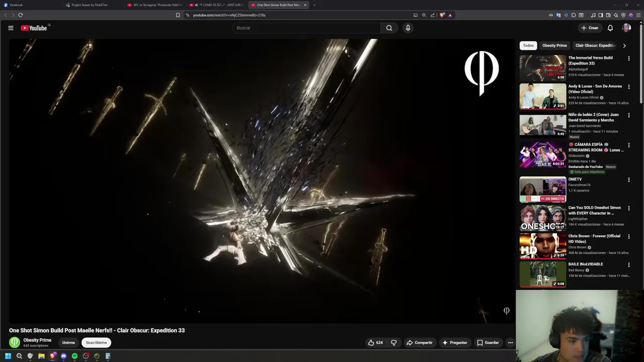The width and height of the screenshot is (644, 362).
Task: Go back in browser history
Action: coord(6,15)
